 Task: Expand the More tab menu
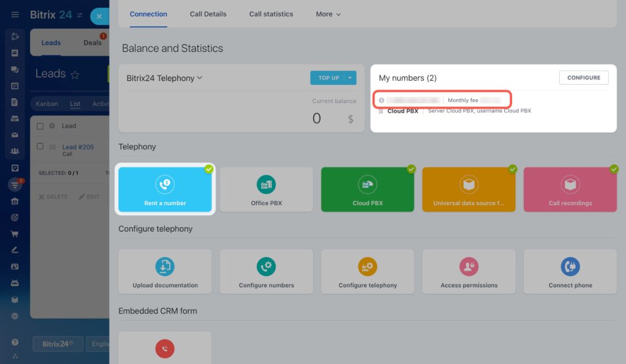tap(328, 14)
